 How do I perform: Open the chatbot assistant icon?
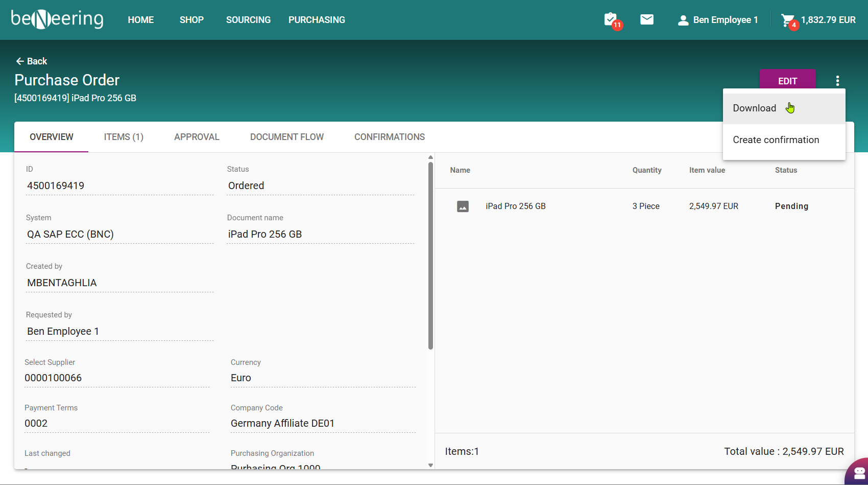pyautogui.click(x=859, y=473)
